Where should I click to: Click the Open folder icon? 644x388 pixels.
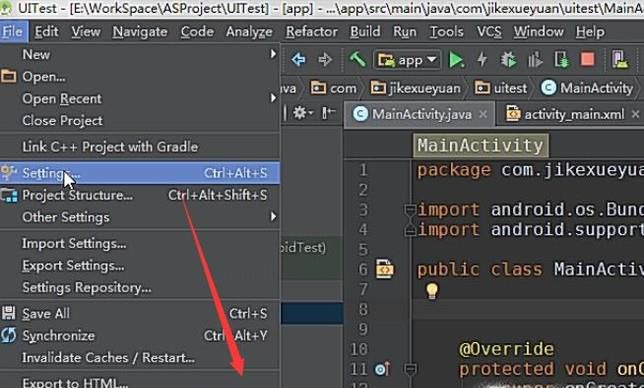(x=9, y=76)
